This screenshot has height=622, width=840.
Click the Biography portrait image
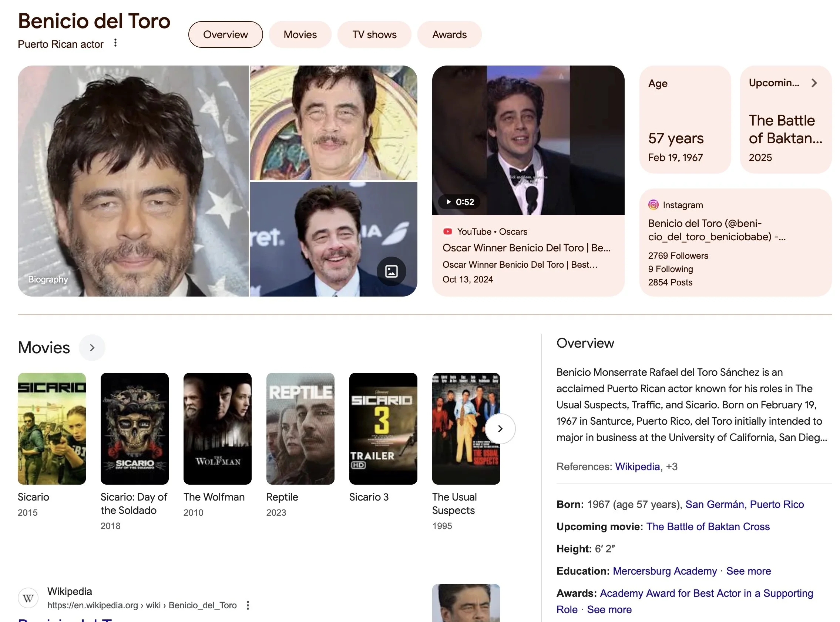(x=133, y=181)
